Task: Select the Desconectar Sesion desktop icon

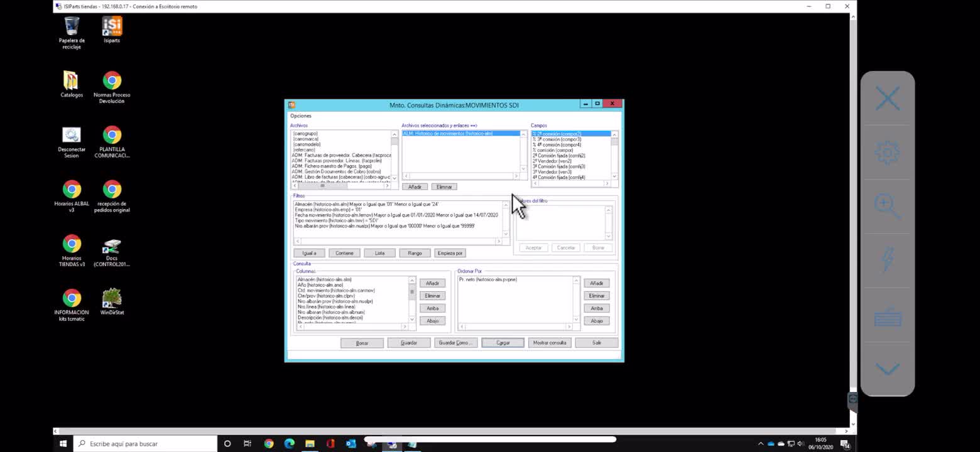Action: (x=72, y=142)
